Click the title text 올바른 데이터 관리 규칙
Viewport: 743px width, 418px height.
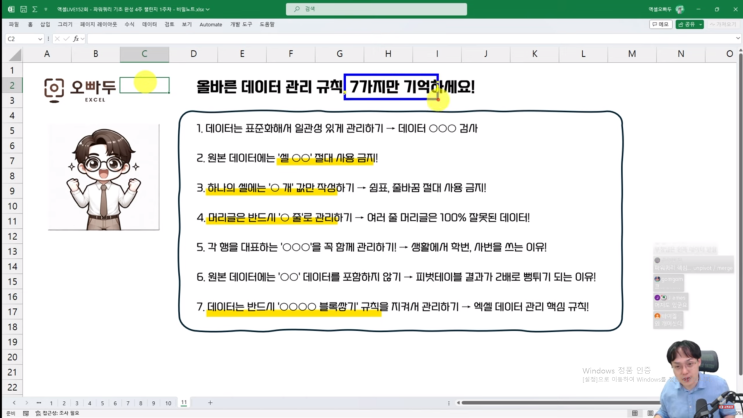click(269, 87)
